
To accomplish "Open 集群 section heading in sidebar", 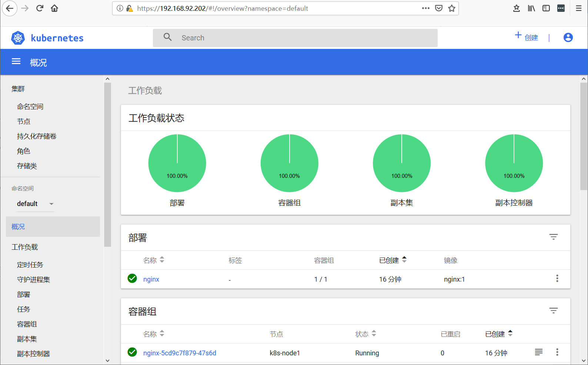I will [x=18, y=89].
